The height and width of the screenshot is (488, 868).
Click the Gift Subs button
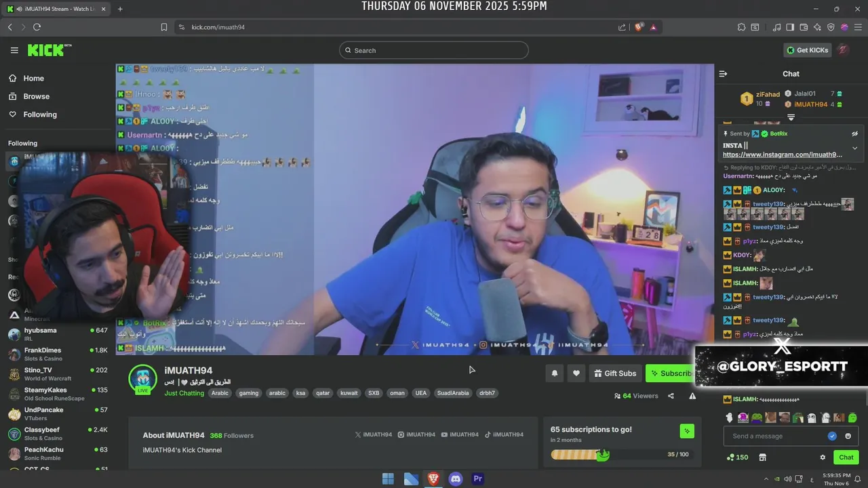pyautogui.click(x=615, y=373)
